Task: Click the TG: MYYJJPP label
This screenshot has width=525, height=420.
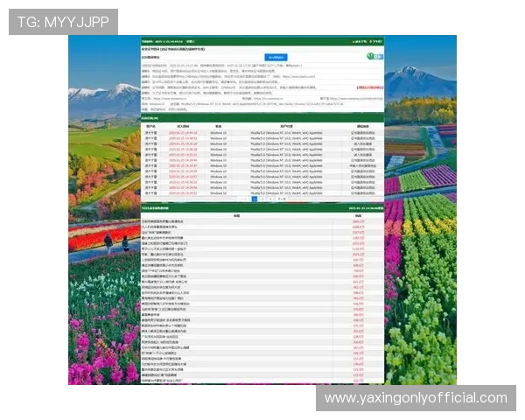Action: click(x=62, y=21)
